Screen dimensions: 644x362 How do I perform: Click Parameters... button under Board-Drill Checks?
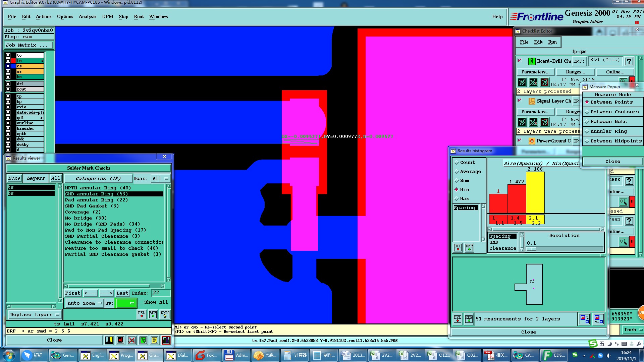[x=535, y=72]
